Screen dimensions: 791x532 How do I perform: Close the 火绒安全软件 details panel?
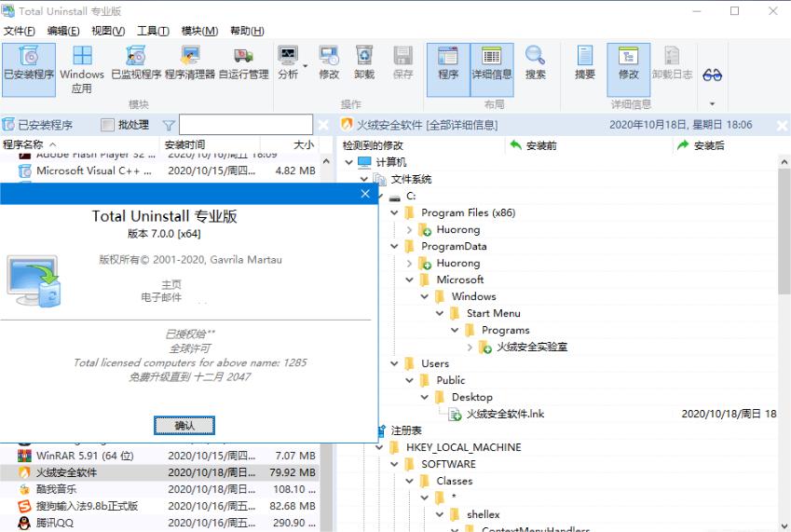point(782,125)
